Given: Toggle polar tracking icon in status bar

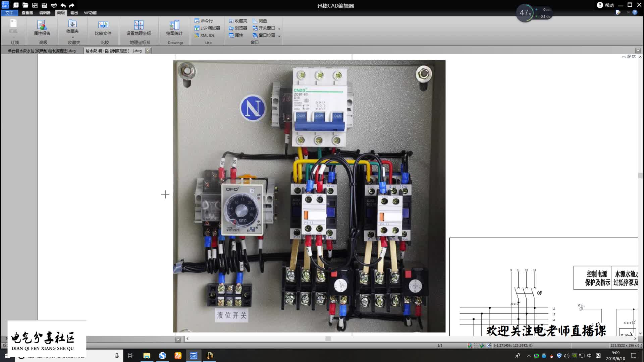Looking at the screenshot, I should pos(489,345).
